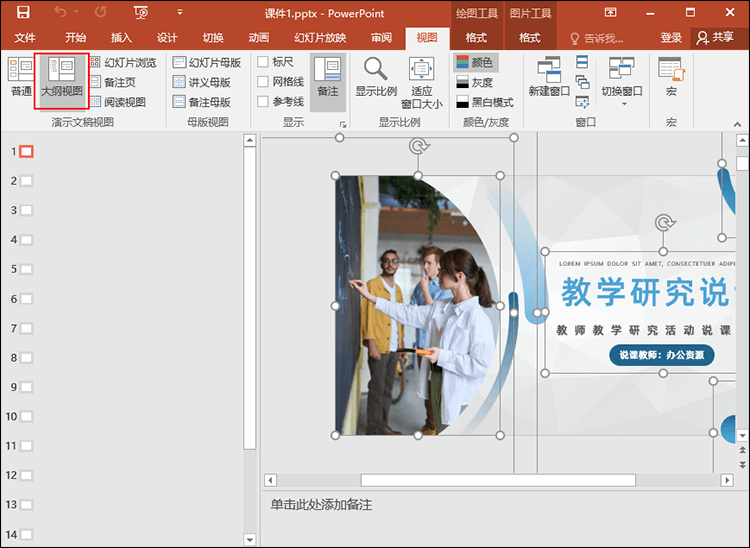The height and width of the screenshot is (548, 750).
Task: Enable the 标尺 checkbox
Action: [263, 62]
